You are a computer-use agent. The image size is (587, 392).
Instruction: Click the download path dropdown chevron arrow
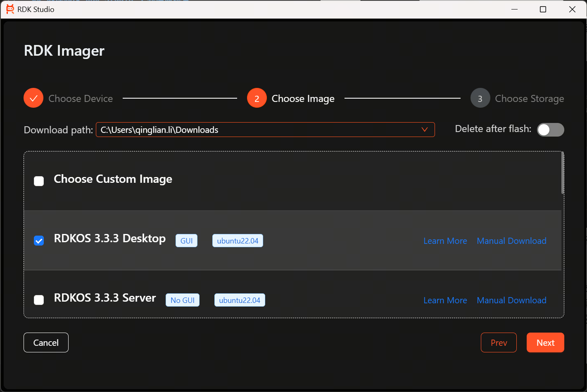(425, 130)
